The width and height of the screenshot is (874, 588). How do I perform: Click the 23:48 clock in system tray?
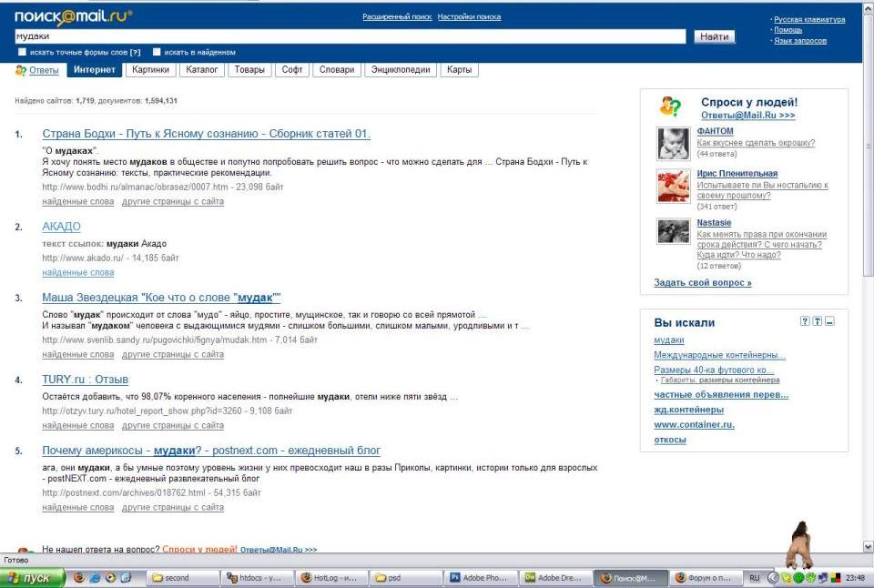pos(855,578)
